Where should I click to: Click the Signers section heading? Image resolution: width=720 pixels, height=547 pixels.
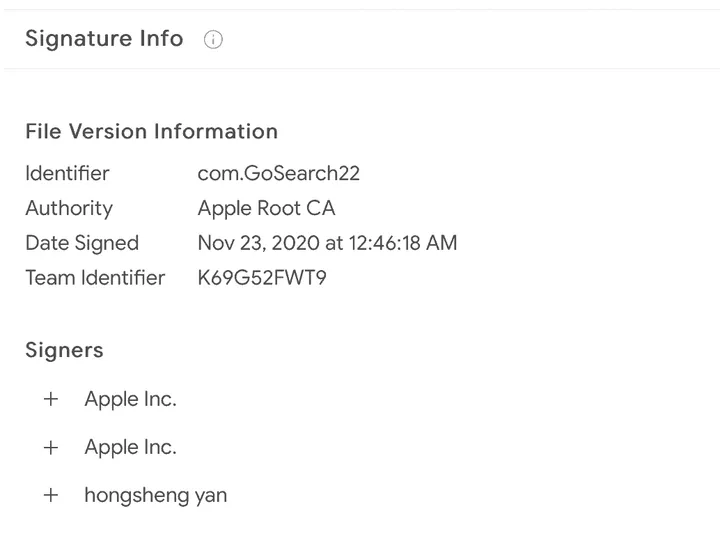pos(64,350)
